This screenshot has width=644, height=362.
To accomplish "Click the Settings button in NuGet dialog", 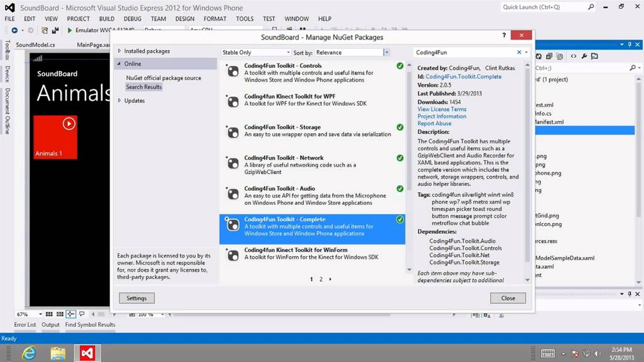I will 136,298.
